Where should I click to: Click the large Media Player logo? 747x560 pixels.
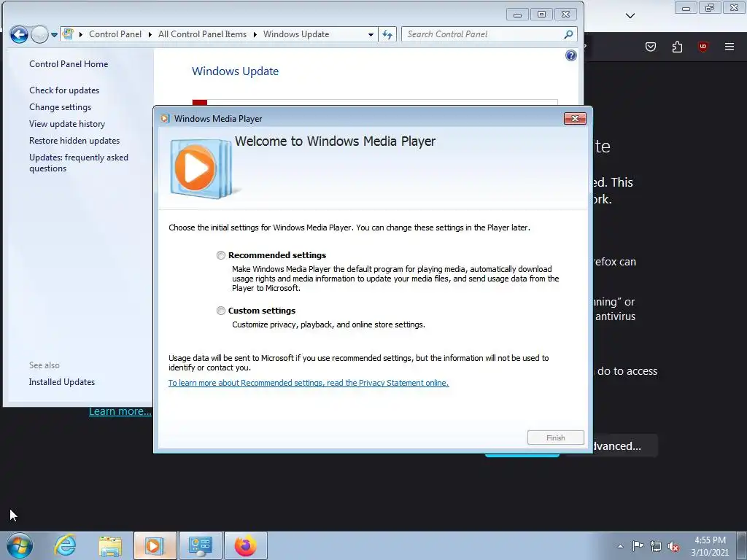[201, 168]
